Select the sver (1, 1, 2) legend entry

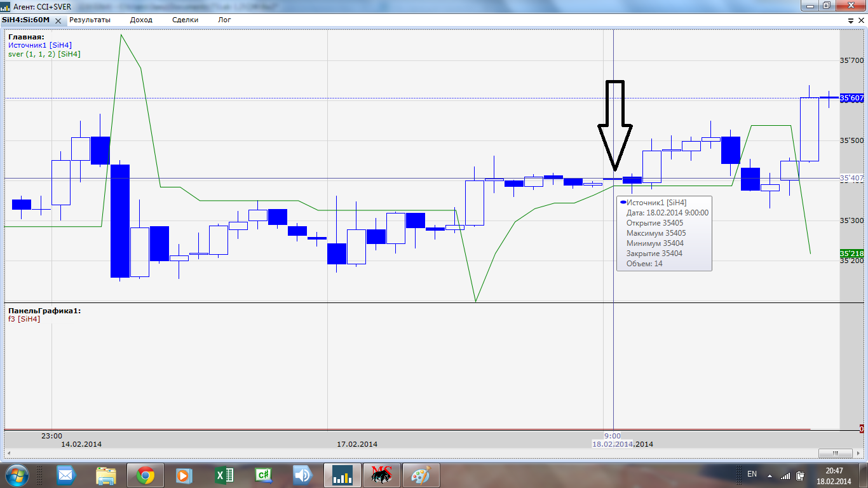coord(44,54)
